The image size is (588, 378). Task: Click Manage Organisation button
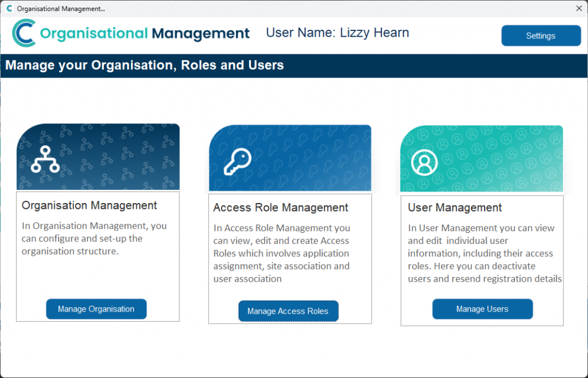click(96, 309)
